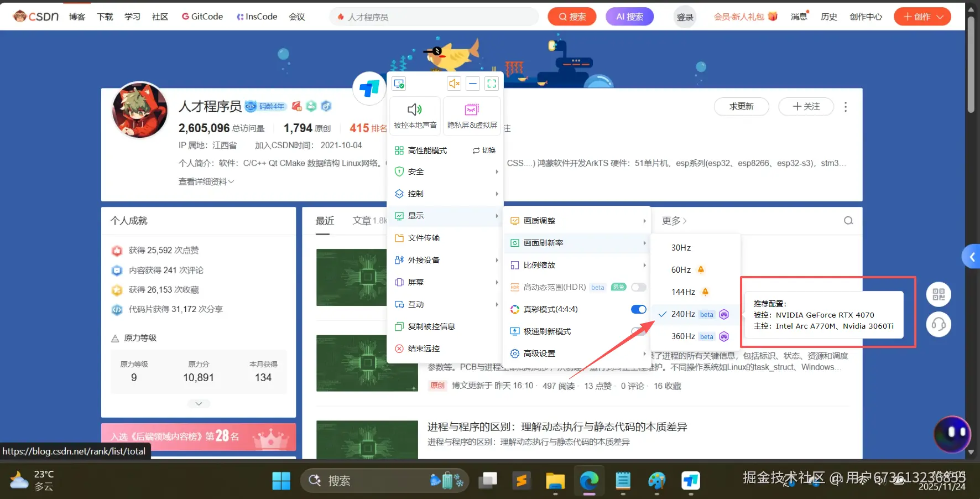The width and height of the screenshot is (980, 499).
Task: Expand the 原力等级 panel chevron
Action: click(x=199, y=404)
